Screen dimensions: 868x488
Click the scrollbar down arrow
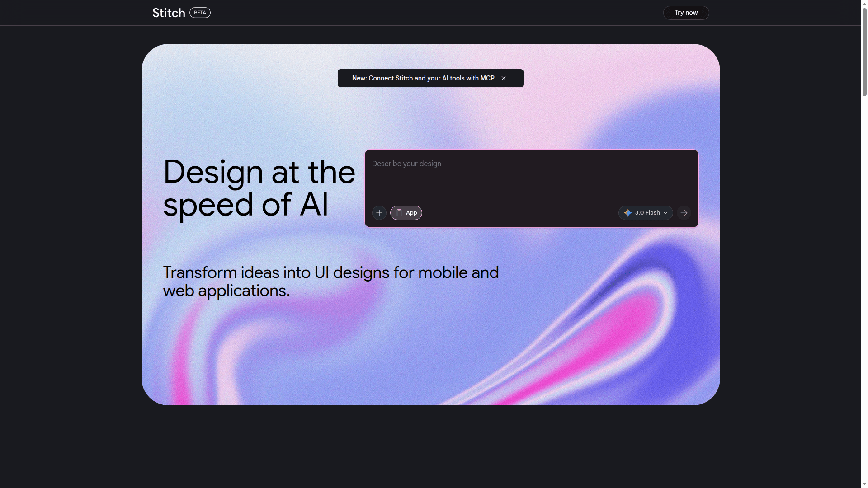pos(864,484)
